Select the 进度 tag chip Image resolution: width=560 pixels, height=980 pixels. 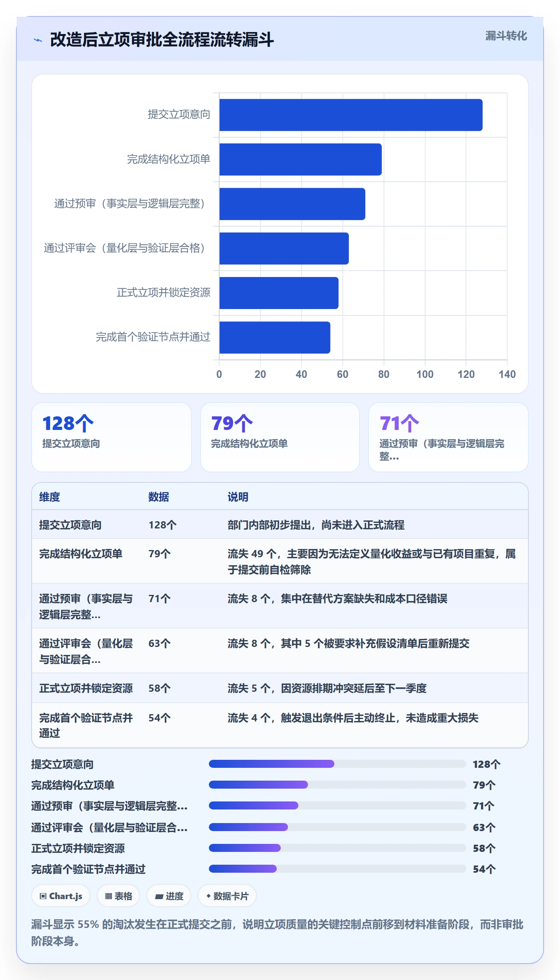[169, 896]
